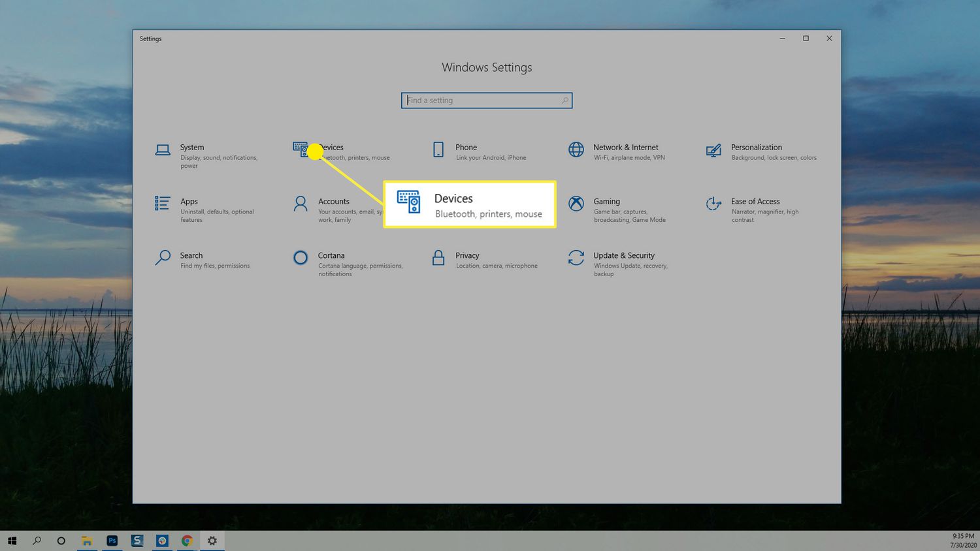Click the Find a setting search box
This screenshot has width=980, height=551.
click(x=486, y=101)
